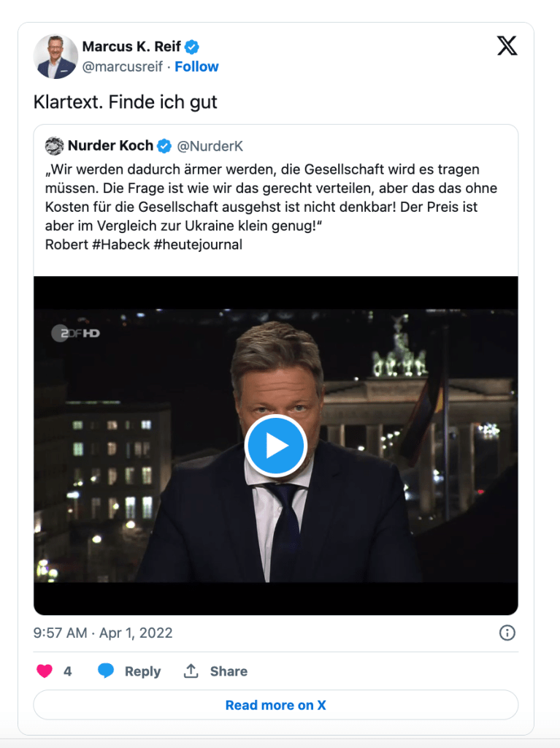Click the @NurderK handle

click(x=210, y=145)
